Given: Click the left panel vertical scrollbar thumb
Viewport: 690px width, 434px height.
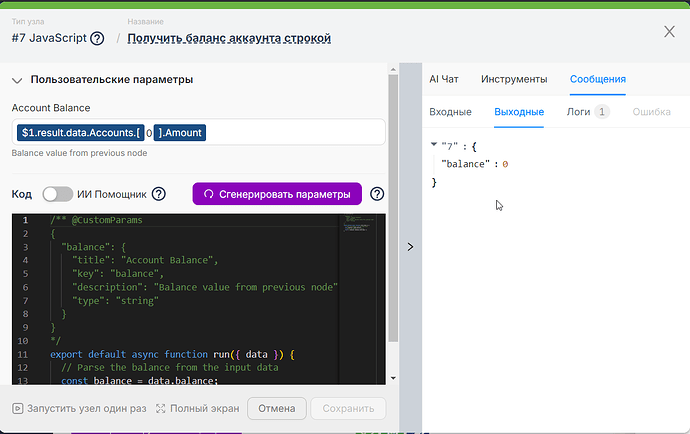Looking at the screenshot, I should coord(393,208).
